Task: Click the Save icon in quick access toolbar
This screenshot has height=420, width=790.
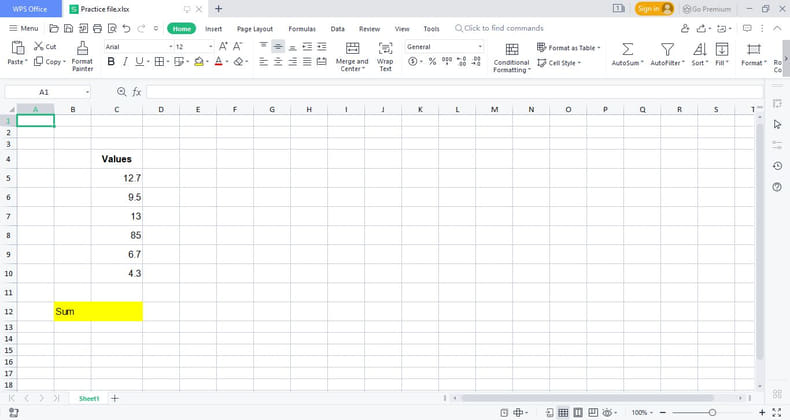Action: click(x=69, y=29)
